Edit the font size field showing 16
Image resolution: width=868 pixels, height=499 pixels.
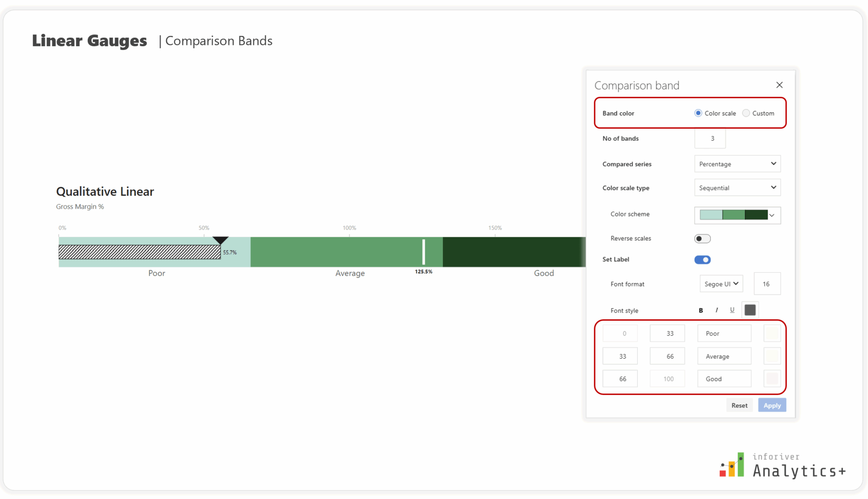pos(767,283)
